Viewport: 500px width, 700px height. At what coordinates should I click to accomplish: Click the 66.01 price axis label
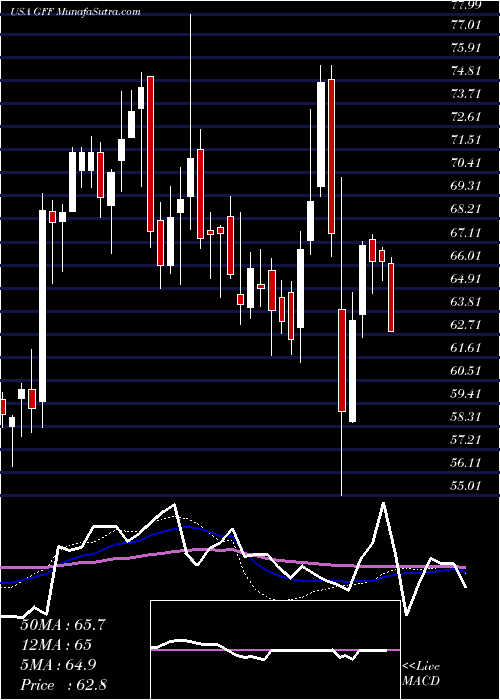click(x=466, y=255)
